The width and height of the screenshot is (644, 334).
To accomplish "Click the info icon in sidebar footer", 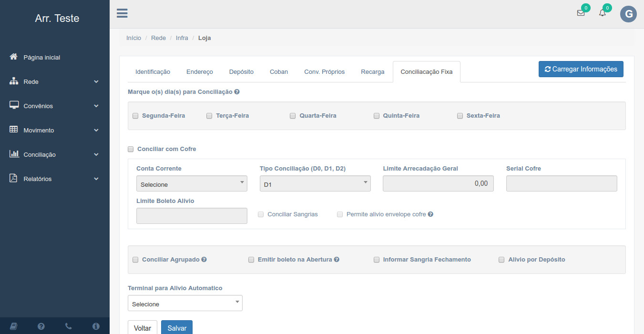I will (96, 326).
